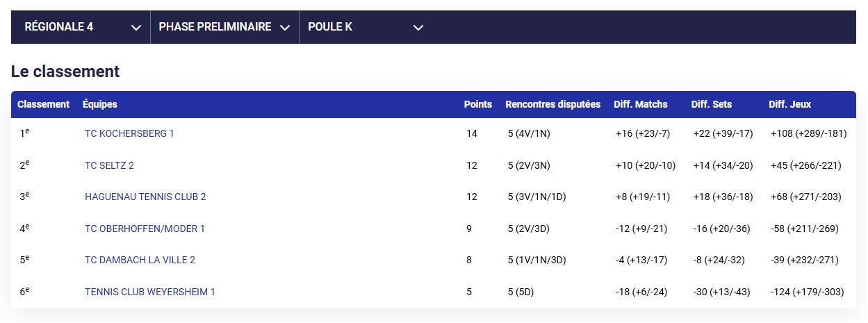The image size is (868, 323).
Task: Click the Le classement section heading
Action: pos(65,71)
